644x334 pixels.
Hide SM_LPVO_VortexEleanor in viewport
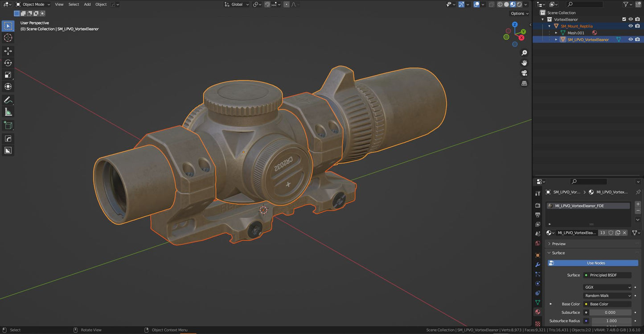(631, 39)
